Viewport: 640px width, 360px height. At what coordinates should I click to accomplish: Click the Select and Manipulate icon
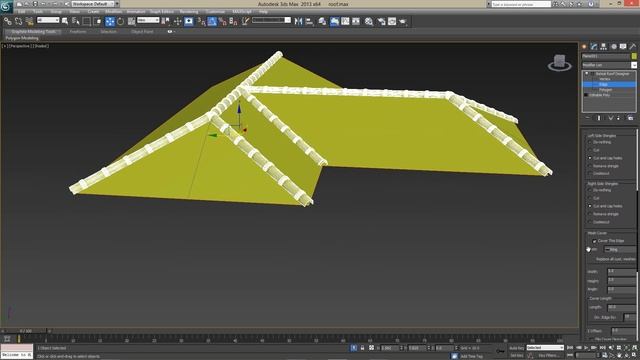coord(178,21)
